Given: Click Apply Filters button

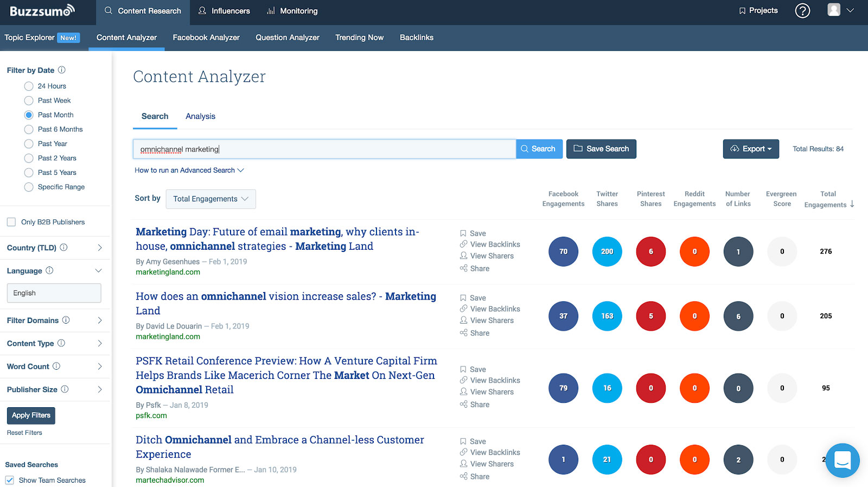Looking at the screenshot, I should click(x=31, y=415).
